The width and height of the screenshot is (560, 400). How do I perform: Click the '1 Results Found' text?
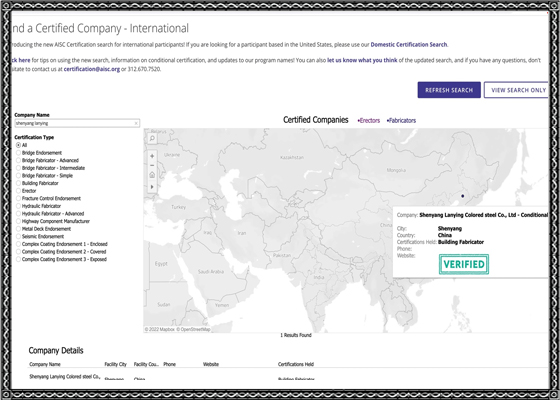coord(296,335)
